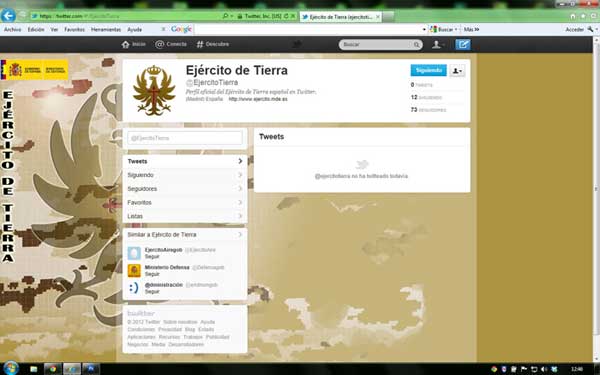600x375 pixels.
Task: Click the @EjercitoTierra tweet input box
Action: coord(185,138)
